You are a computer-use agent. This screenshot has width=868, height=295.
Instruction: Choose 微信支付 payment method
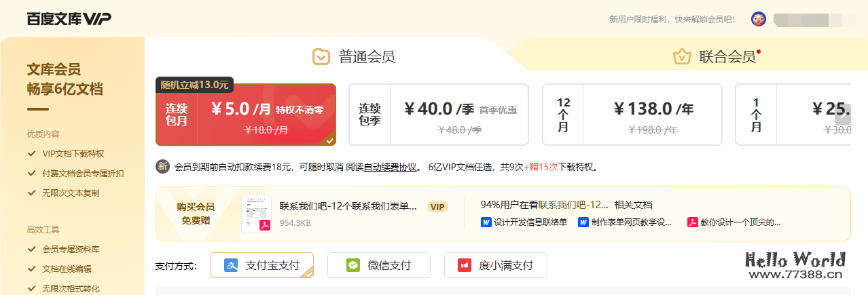tap(379, 265)
